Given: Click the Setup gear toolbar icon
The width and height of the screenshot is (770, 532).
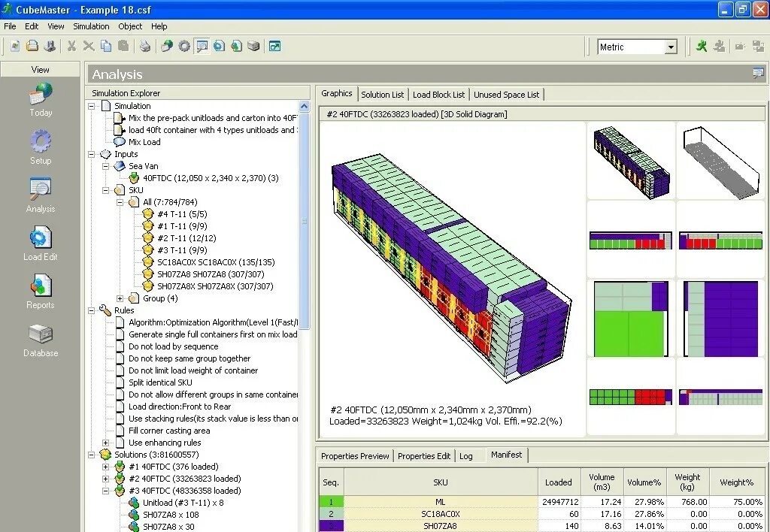Looking at the screenshot, I should [184, 46].
